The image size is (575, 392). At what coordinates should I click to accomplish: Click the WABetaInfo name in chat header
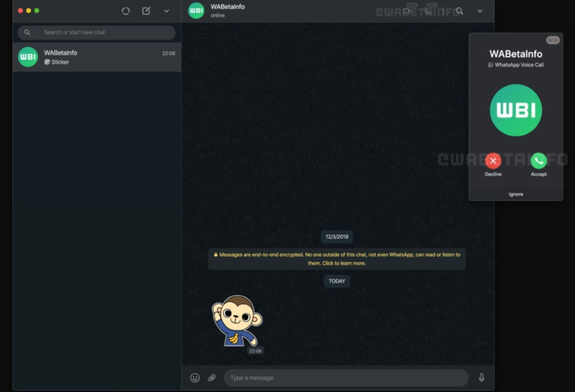tap(227, 7)
